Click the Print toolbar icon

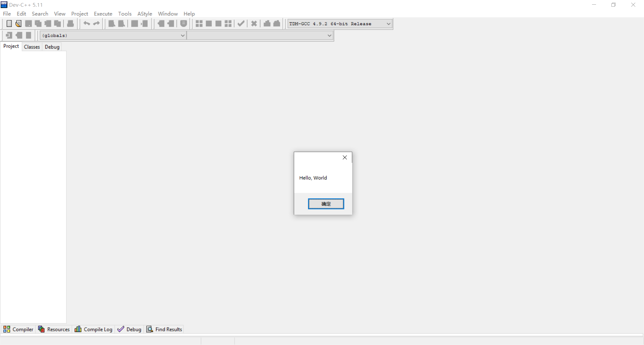[x=70, y=23]
